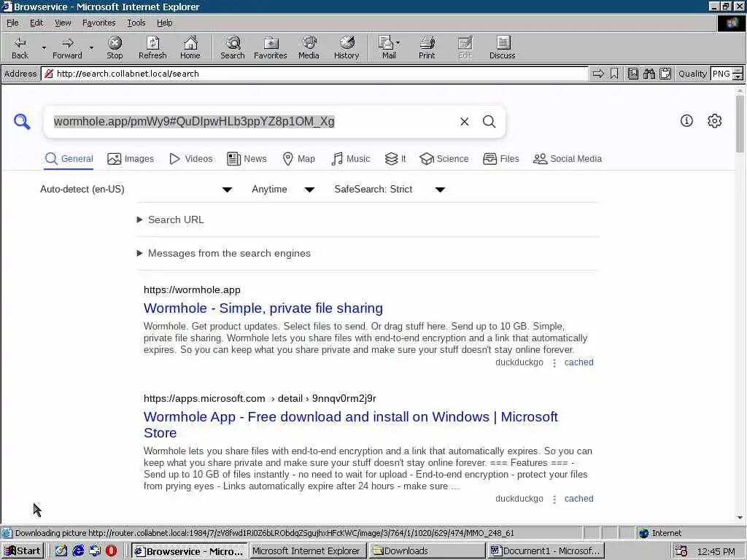Open the Tools menu
The width and height of the screenshot is (747, 560).
136,23
